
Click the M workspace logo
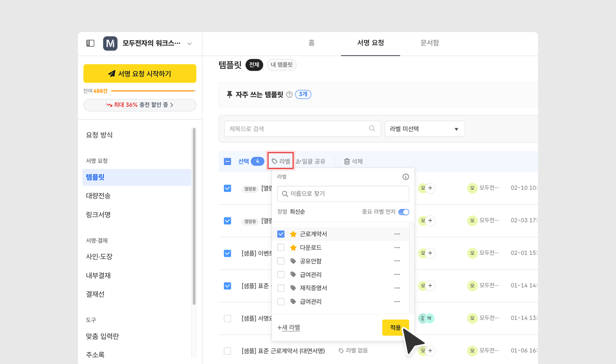pos(110,43)
